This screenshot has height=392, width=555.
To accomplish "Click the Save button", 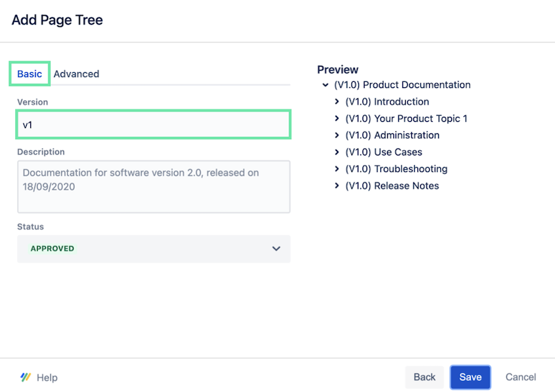I will [470, 377].
